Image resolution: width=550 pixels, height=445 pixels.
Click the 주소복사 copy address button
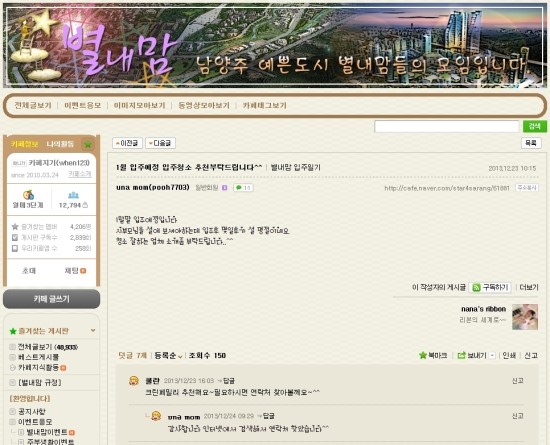point(526,188)
